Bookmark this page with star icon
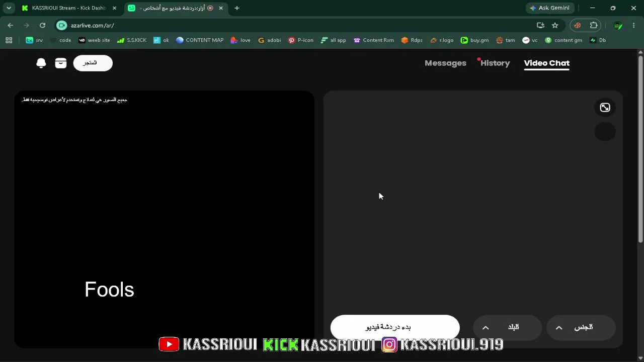The height and width of the screenshot is (362, 644). tap(555, 25)
